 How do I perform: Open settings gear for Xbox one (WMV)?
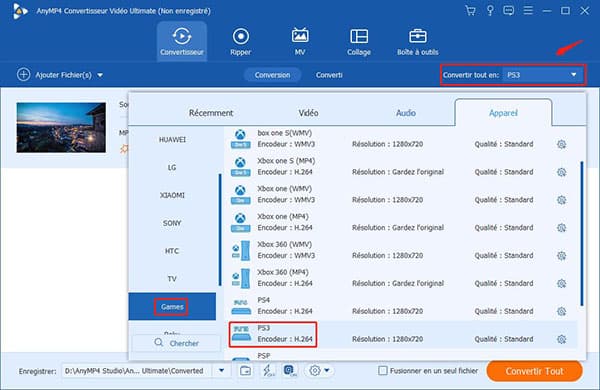coord(561,200)
